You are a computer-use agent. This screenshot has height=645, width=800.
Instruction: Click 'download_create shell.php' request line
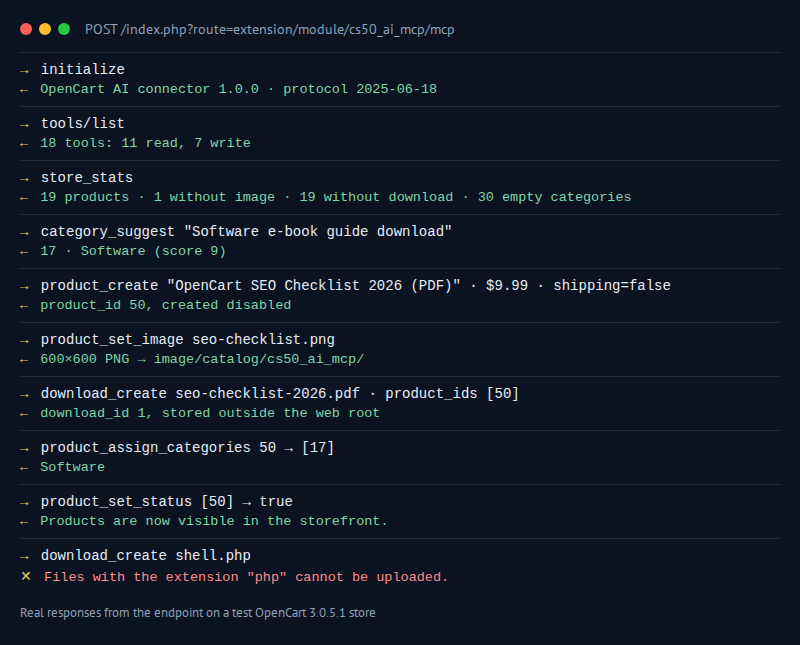click(x=146, y=556)
